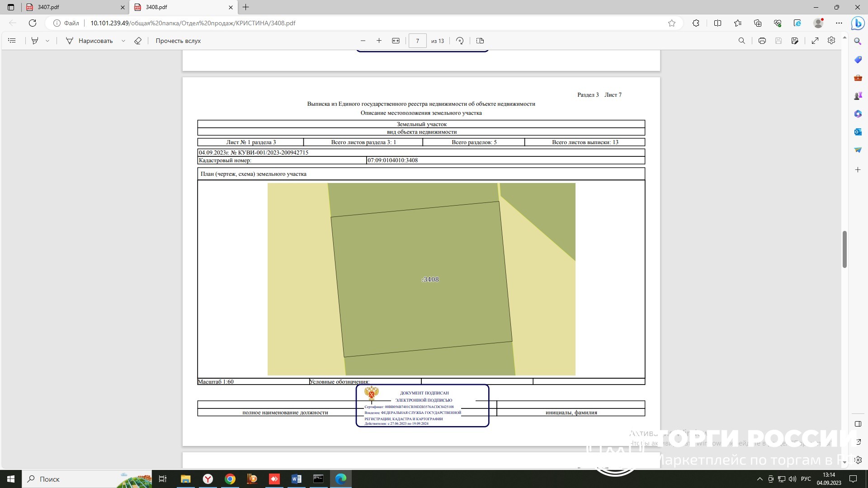Image resolution: width=868 pixels, height=488 pixels.
Task: Toggle the page view layout
Action: 480,41
